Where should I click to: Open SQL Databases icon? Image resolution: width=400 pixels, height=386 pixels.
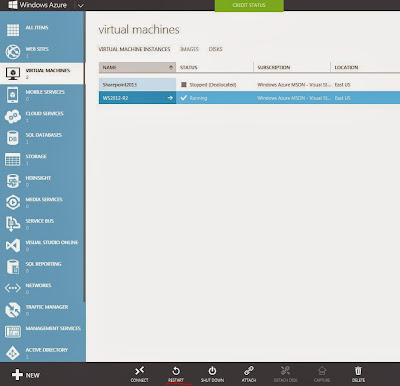click(13, 138)
